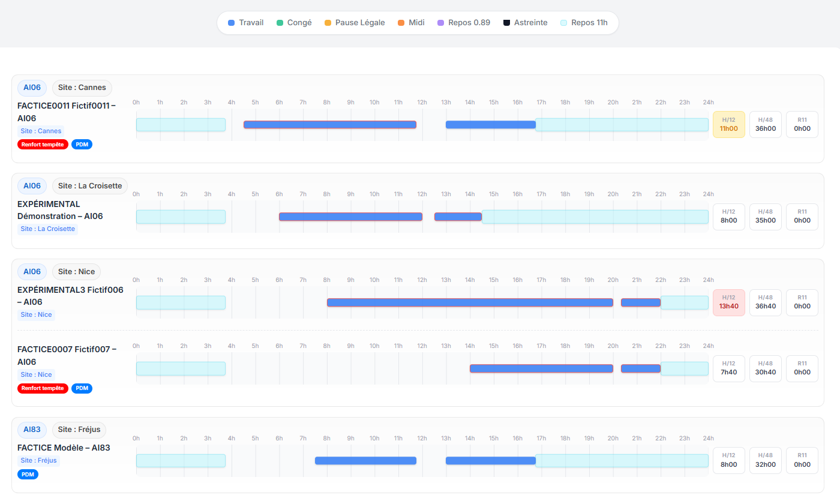840x504 pixels.
Task: Click the purple Repos 0.89 legend dot
Action: [440, 23]
